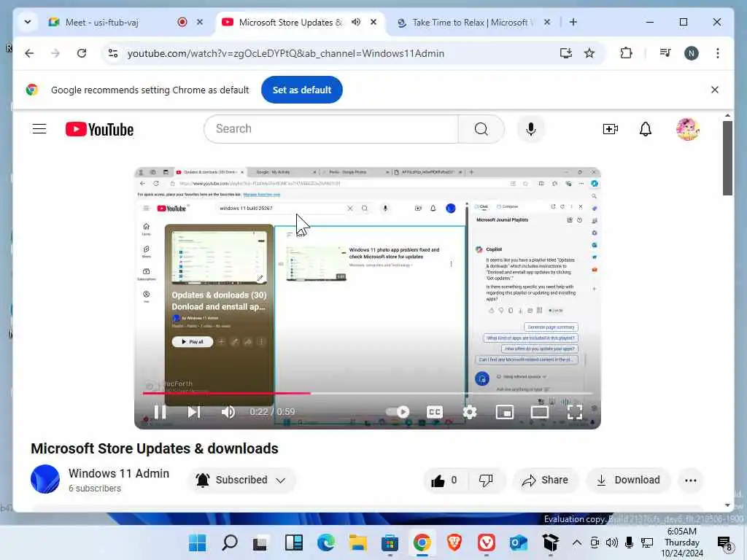The height and width of the screenshot is (560, 747).
Task: Toggle the autoplay switch
Action: [x=398, y=411]
